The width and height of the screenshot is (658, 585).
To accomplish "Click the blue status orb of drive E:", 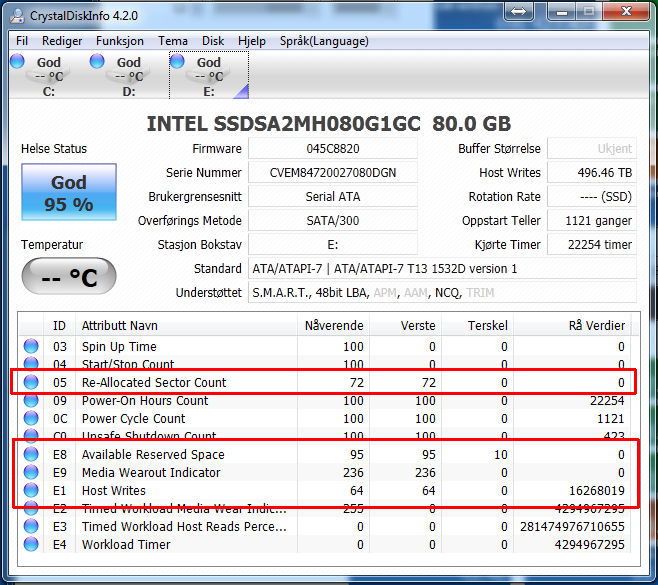I will tap(177, 61).
